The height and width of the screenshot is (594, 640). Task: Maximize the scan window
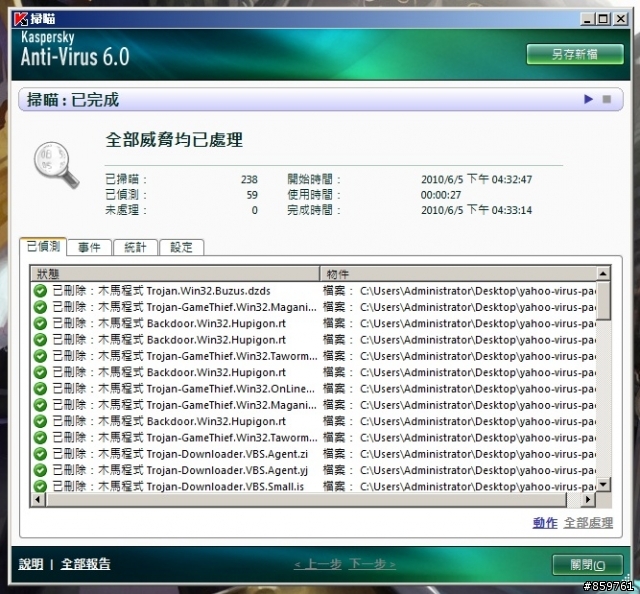click(x=603, y=19)
